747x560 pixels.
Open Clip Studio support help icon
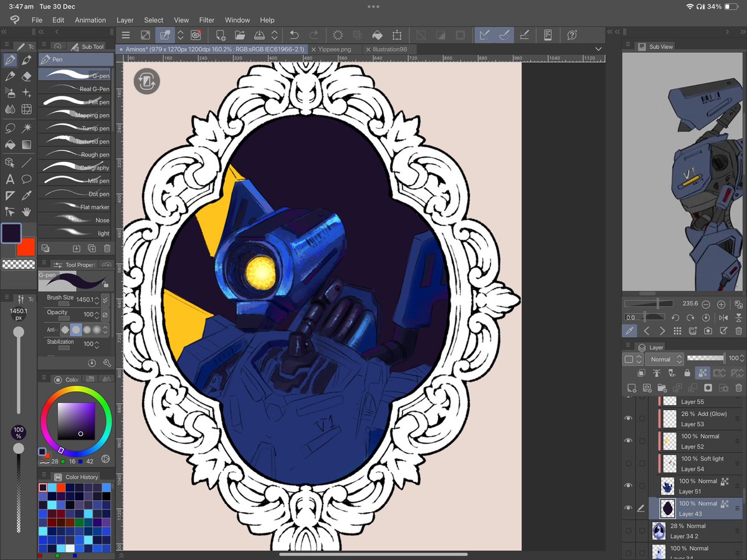572,35
